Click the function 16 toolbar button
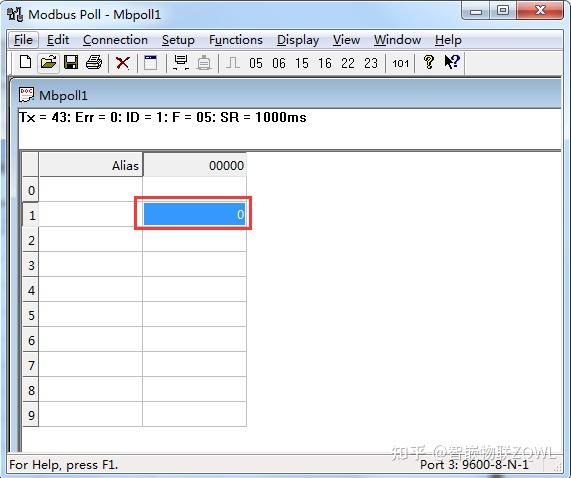Image resolution: width=571 pixels, height=478 pixels. [325, 63]
